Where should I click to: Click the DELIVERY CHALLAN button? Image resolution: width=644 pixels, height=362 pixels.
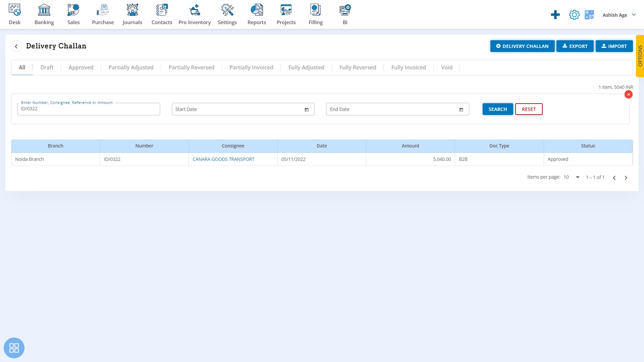tap(522, 46)
